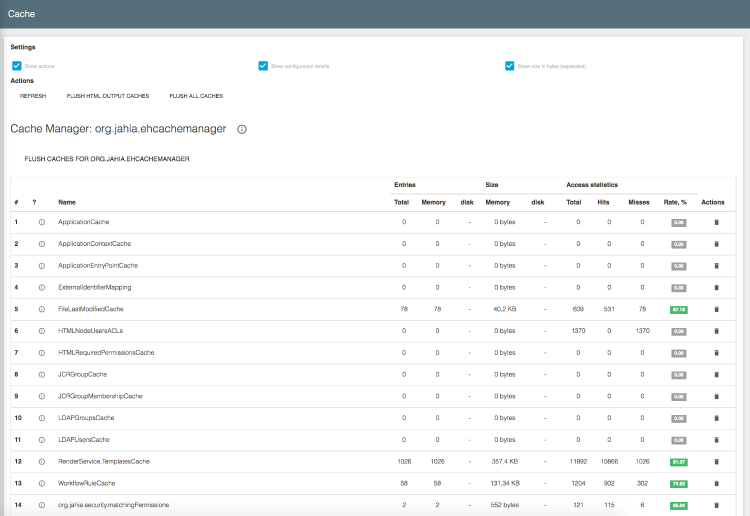Disable Show size in bytes (expensive)
Image resolution: width=750 pixels, height=516 pixels.
coord(509,66)
